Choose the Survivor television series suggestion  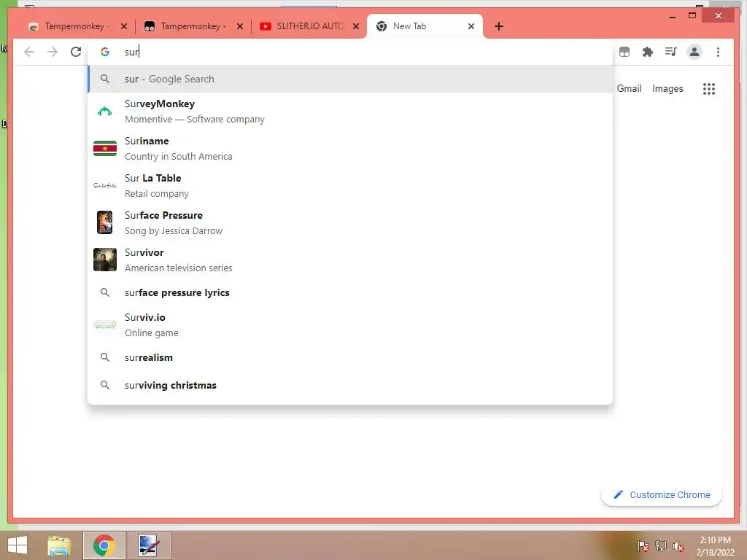click(x=350, y=260)
